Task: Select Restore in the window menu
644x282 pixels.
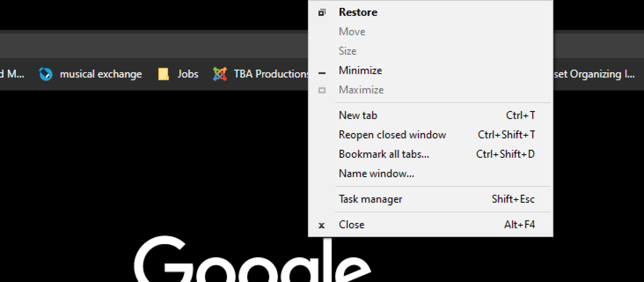Action: (430, 12)
